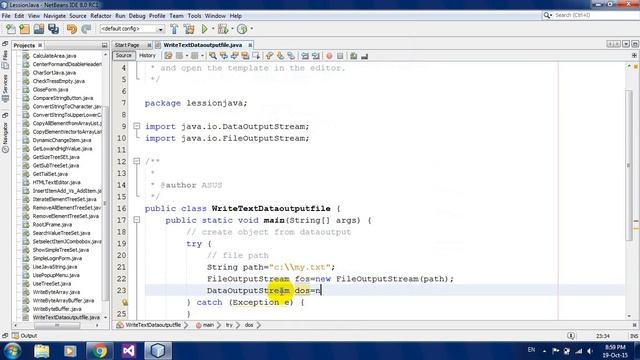640x360 pixels.
Task: Toggle Bookmark on current line
Action: click(x=291, y=56)
